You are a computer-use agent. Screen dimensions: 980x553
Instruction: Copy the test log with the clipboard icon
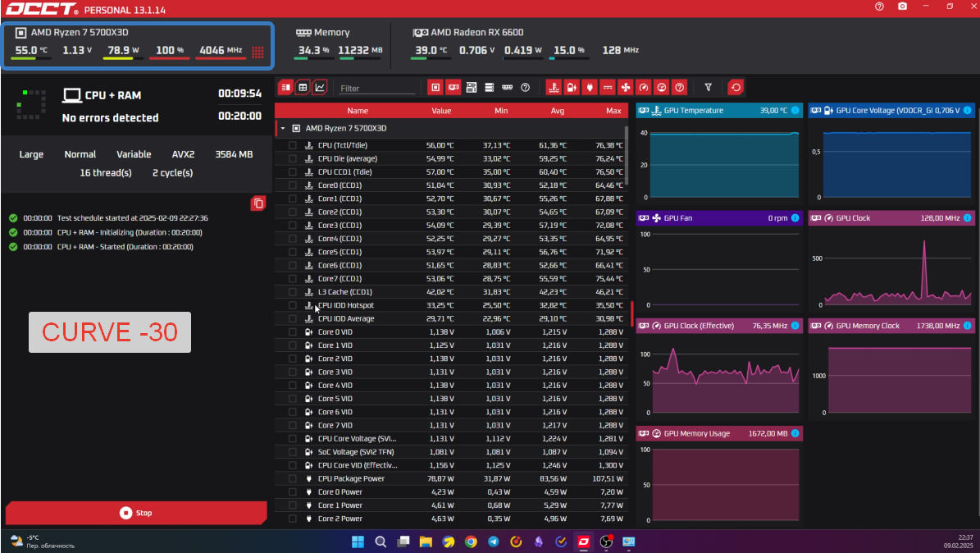click(x=258, y=203)
